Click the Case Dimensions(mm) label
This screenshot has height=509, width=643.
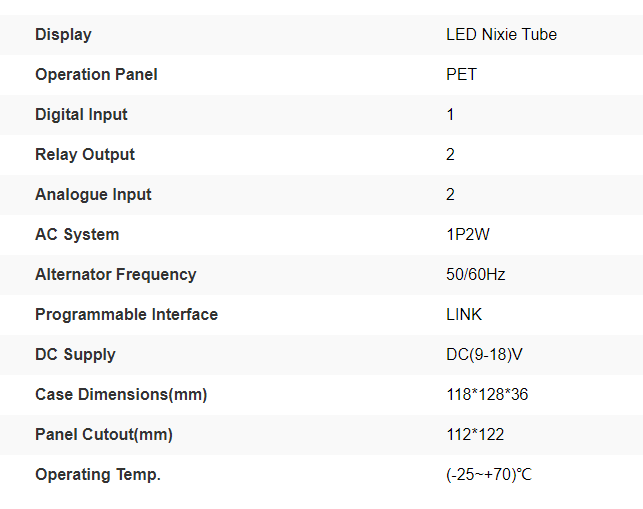point(121,394)
